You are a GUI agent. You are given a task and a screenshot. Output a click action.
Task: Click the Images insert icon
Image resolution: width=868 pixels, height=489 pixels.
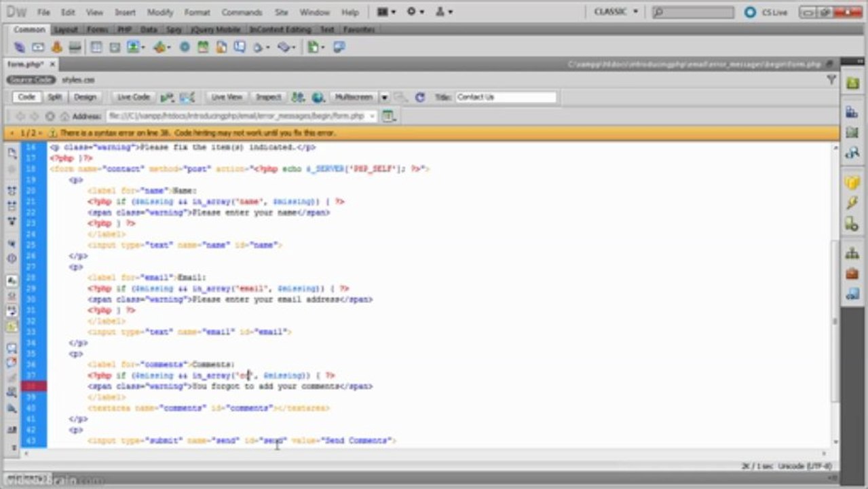(135, 48)
